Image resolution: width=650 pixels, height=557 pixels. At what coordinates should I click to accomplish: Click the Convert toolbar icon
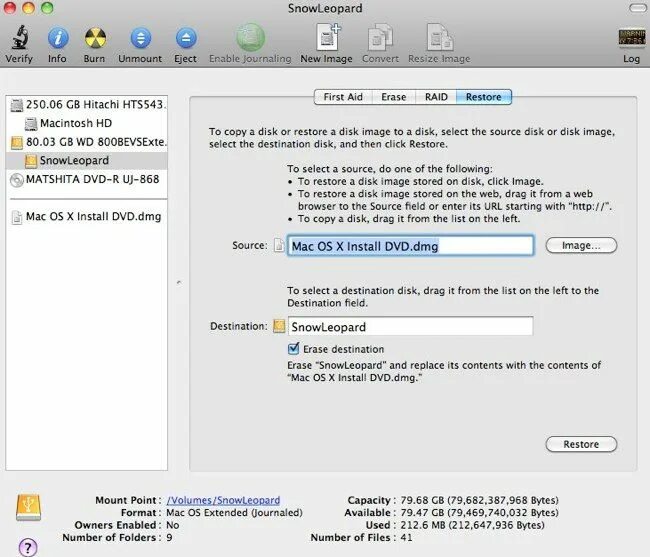coord(380,37)
